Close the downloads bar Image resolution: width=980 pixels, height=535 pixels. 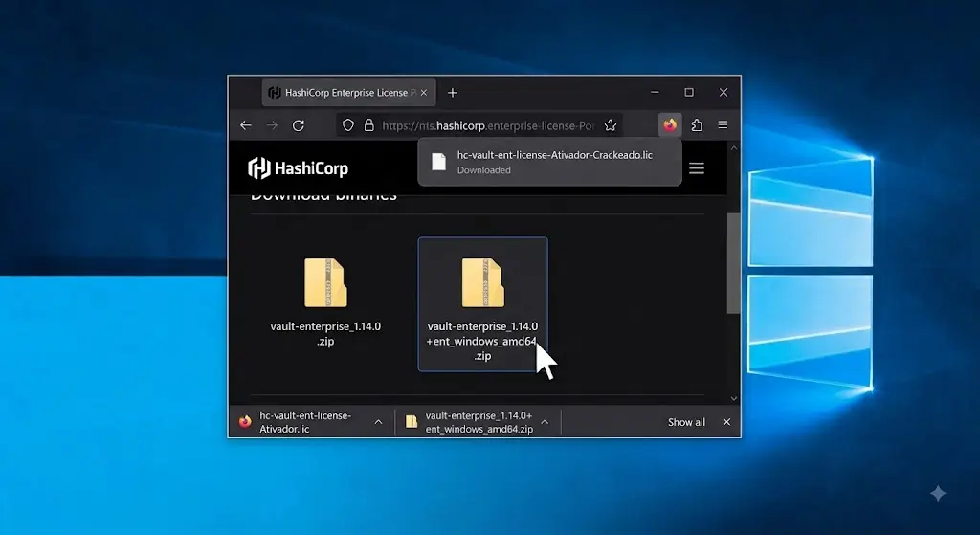point(726,422)
